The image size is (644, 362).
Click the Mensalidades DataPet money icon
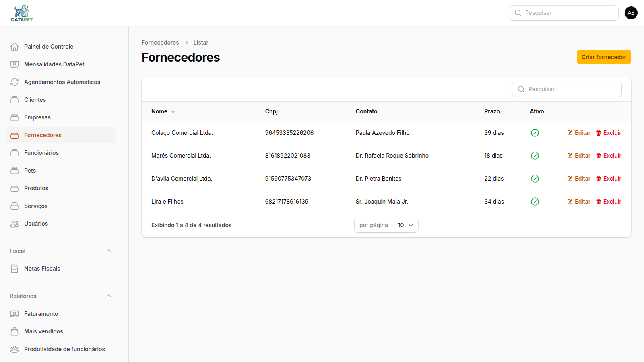[x=14, y=64]
